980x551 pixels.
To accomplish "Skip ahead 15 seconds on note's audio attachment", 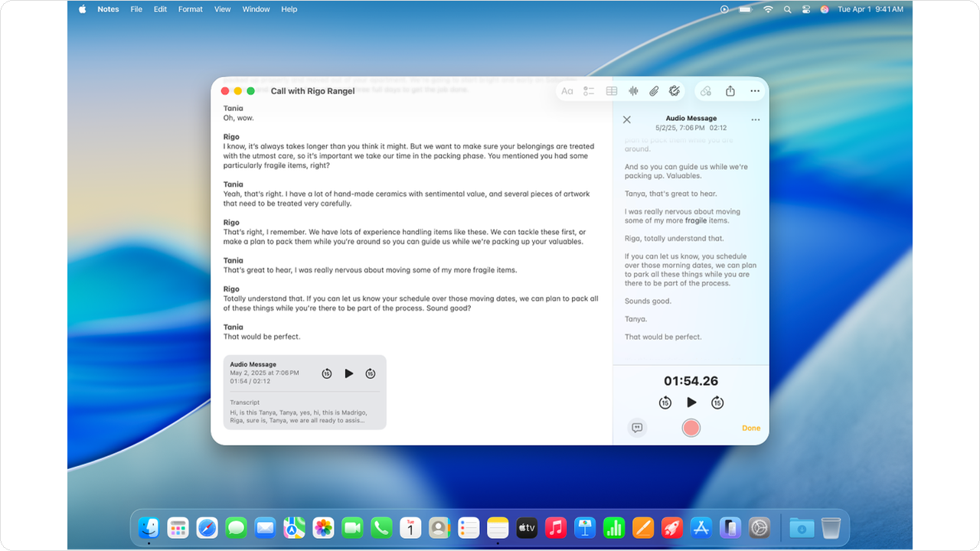I will pyautogui.click(x=371, y=373).
